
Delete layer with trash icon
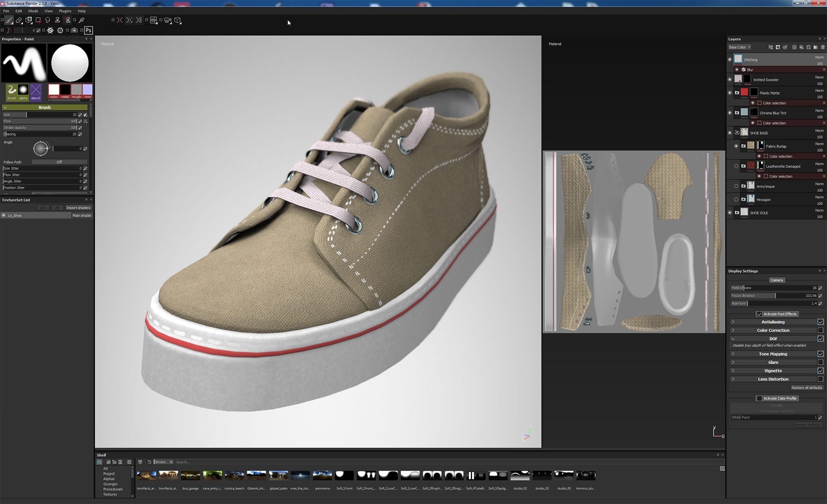pos(823,47)
